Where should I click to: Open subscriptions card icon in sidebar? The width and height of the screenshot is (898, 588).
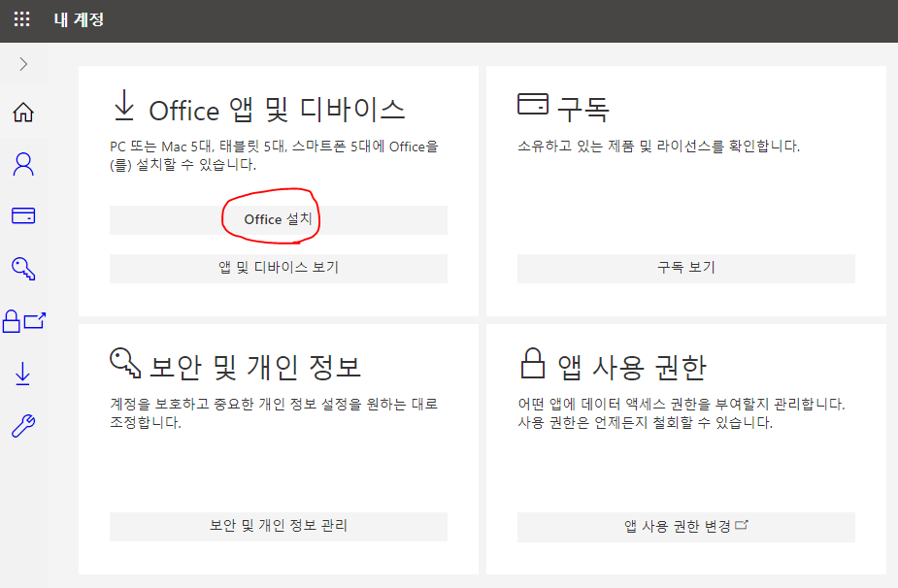coord(23,215)
